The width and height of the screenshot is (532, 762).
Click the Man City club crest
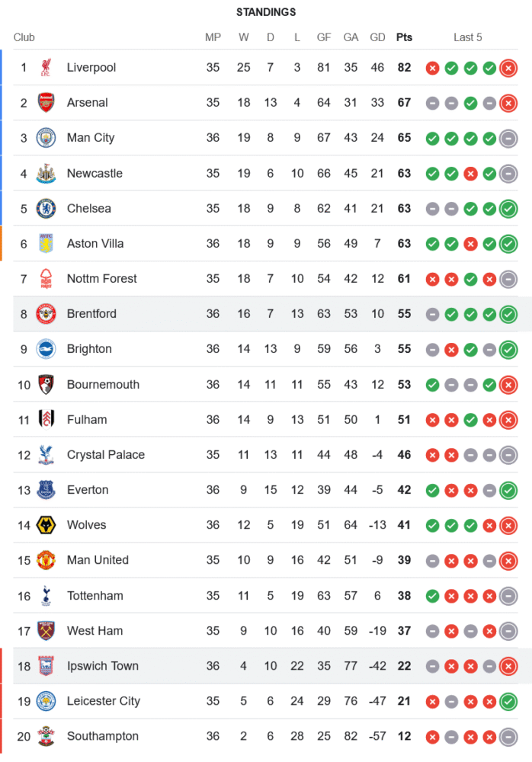click(46, 138)
